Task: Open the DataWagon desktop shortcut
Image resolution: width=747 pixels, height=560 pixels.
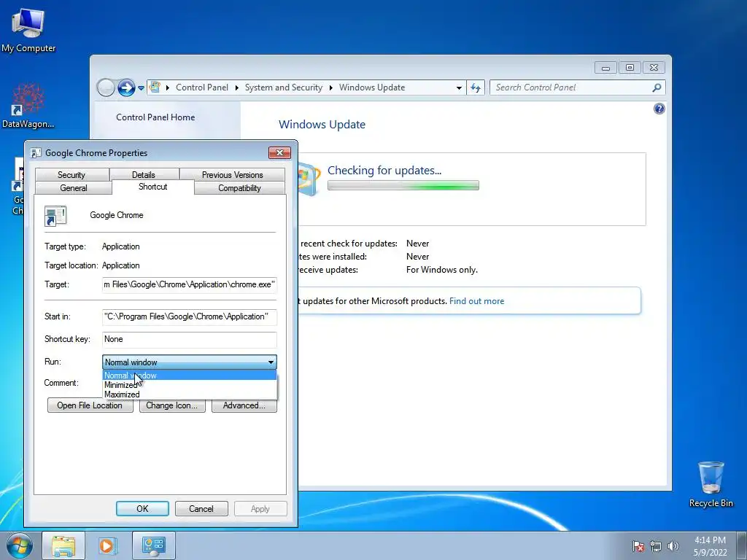Action: (x=28, y=106)
